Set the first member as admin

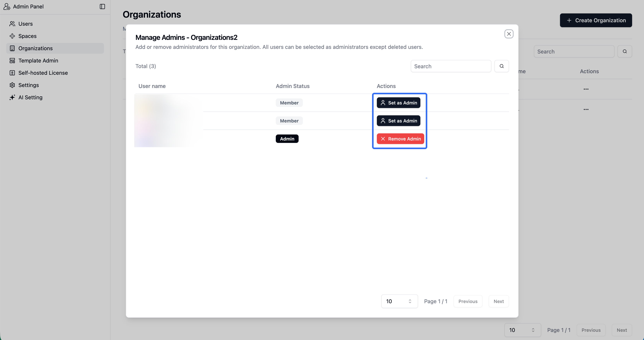click(398, 103)
